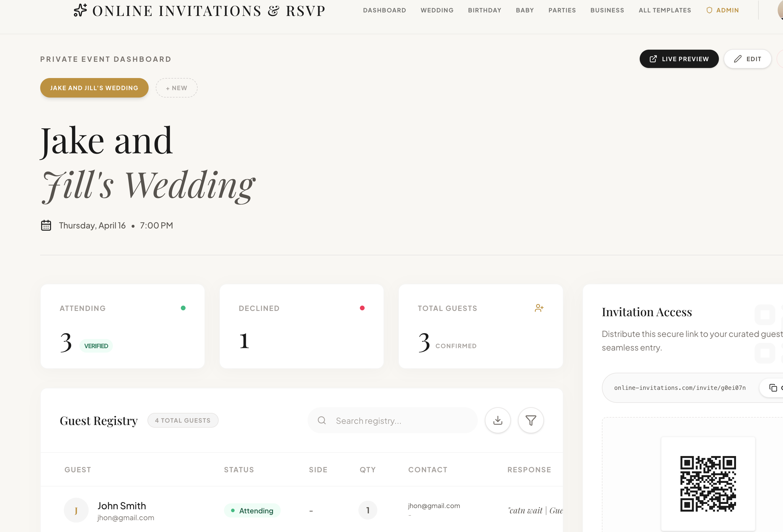Click the magnifier icon in registry search

322,421
